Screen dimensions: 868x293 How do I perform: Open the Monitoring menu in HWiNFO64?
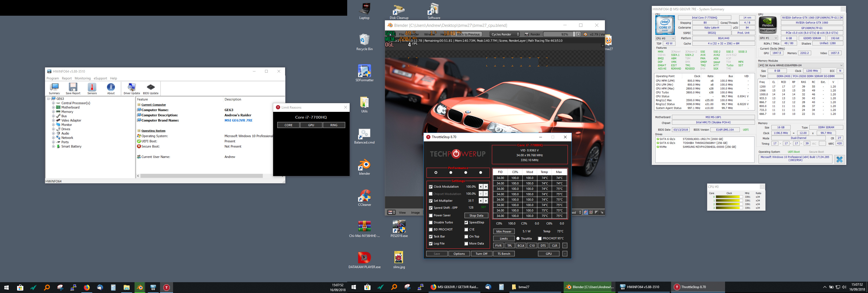point(82,78)
